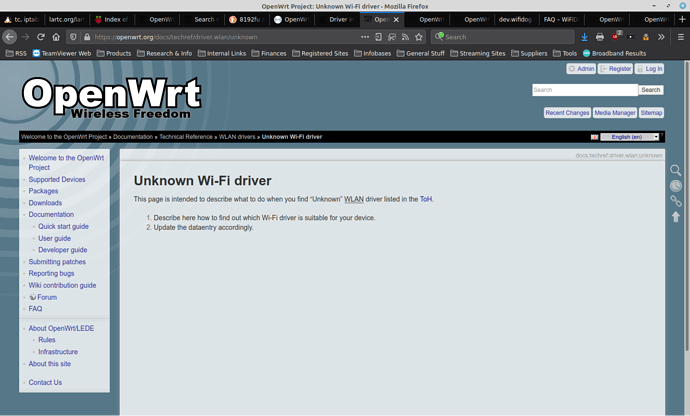Expand the Research & Info bookmarks folder
690x416 pixels.
(x=165, y=53)
